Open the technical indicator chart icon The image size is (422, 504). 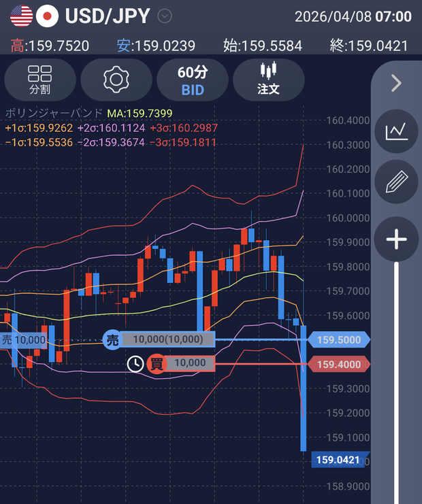tap(397, 131)
